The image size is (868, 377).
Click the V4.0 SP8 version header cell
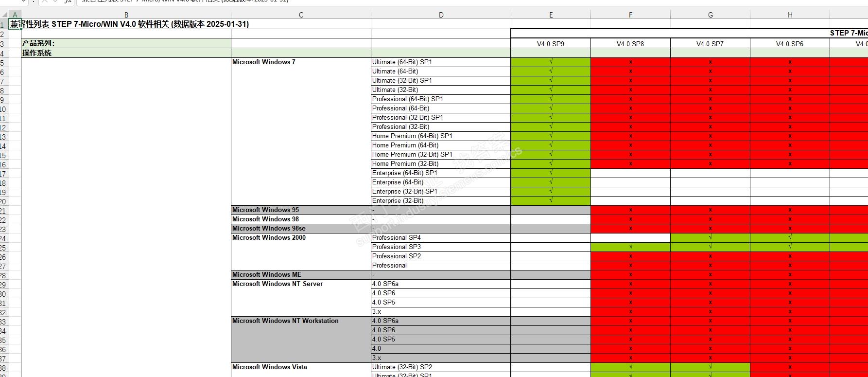coord(631,44)
